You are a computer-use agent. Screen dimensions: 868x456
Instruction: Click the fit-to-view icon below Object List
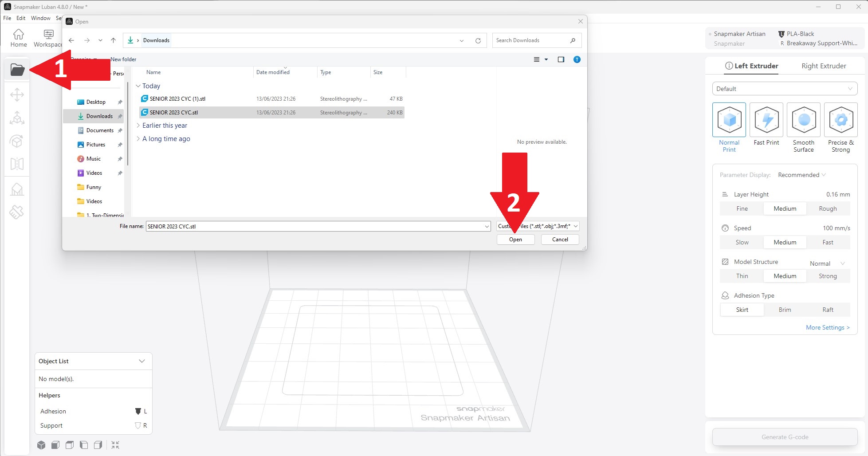115,445
